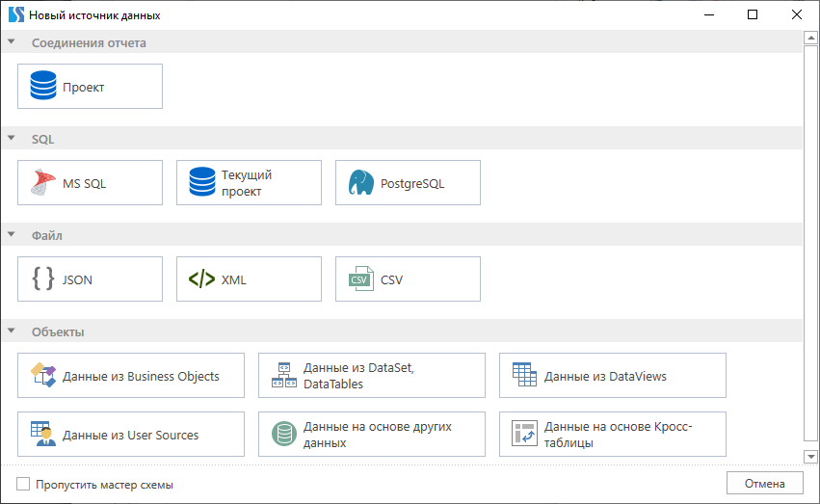Image resolution: width=820 pixels, height=504 pixels.
Task: Collapse the Объекты section arrow
Action: (x=12, y=332)
